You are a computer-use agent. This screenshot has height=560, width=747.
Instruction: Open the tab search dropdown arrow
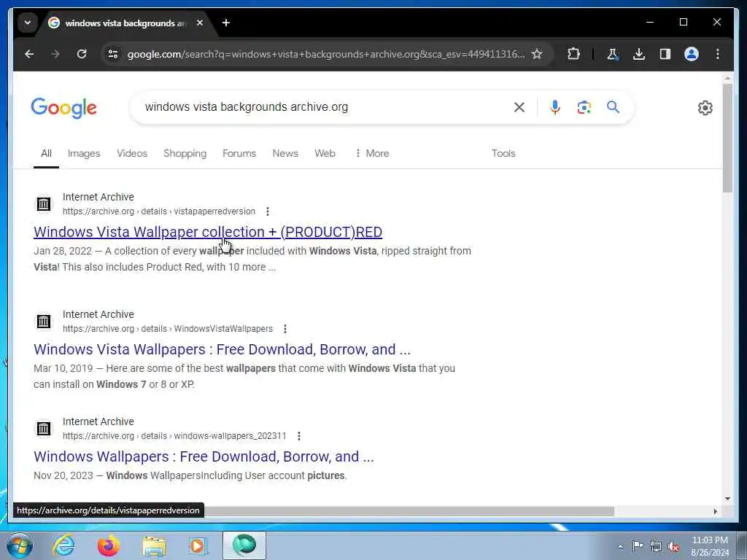28,23
